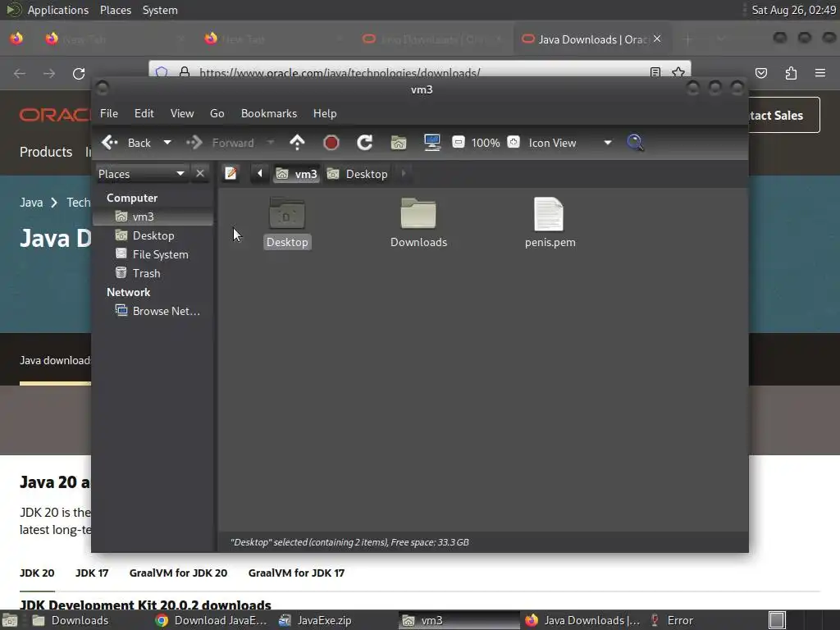Open the Places side pane dropdown
Image resolution: width=840 pixels, height=630 pixels.
(x=141, y=174)
